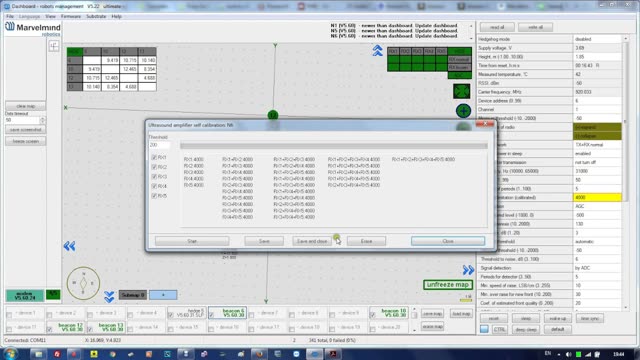Click the green fit-to-screen map icon

pyautogui.click(x=462, y=91)
